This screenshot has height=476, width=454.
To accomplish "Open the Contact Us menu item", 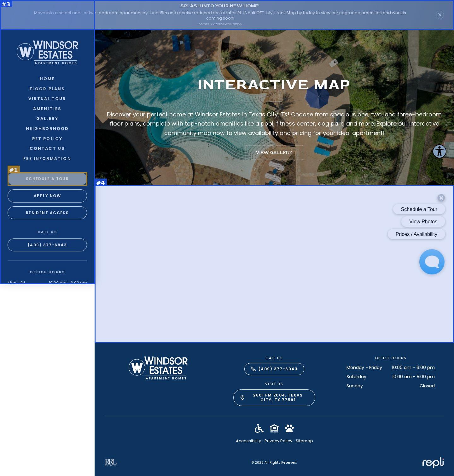I will coord(47,149).
